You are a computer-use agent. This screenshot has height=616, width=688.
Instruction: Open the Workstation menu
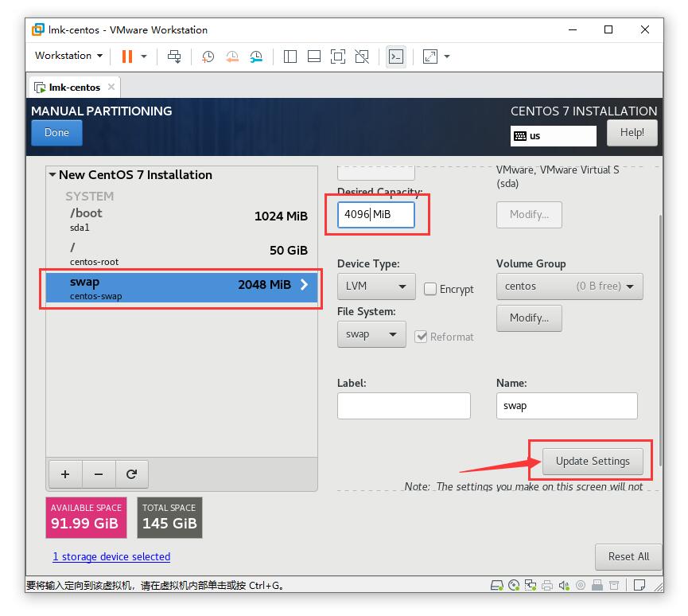point(69,56)
